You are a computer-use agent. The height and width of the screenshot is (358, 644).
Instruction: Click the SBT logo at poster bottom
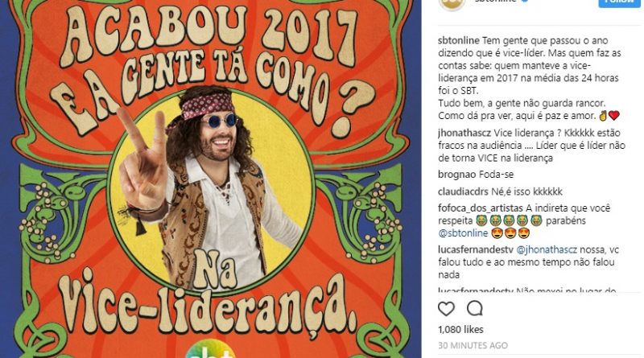(x=210, y=349)
